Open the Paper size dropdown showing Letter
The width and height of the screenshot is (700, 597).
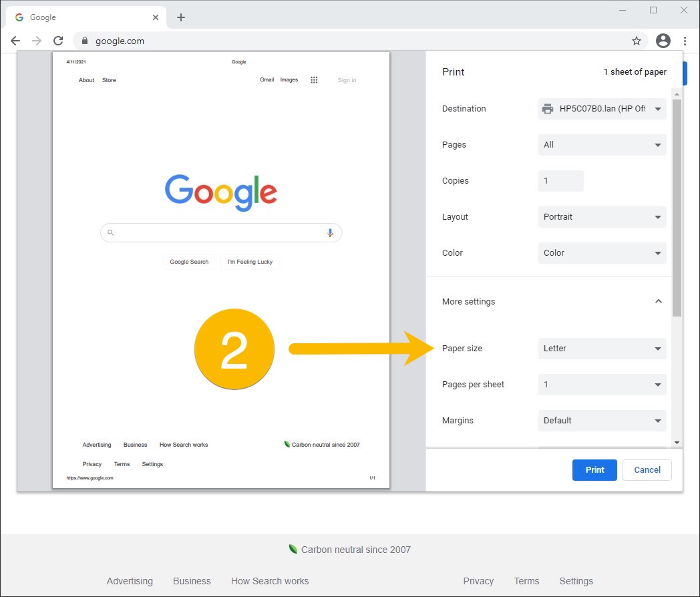(602, 349)
